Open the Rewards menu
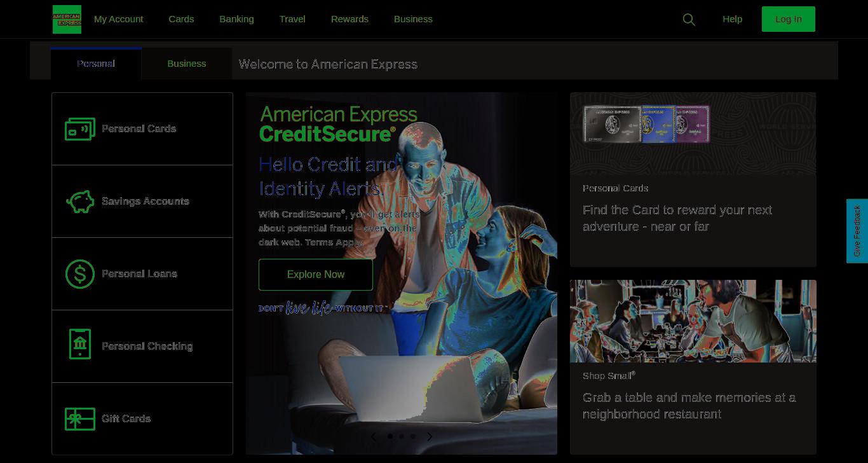The height and width of the screenshot is (463, 868). pyautogui.click(x=349, y=19)
